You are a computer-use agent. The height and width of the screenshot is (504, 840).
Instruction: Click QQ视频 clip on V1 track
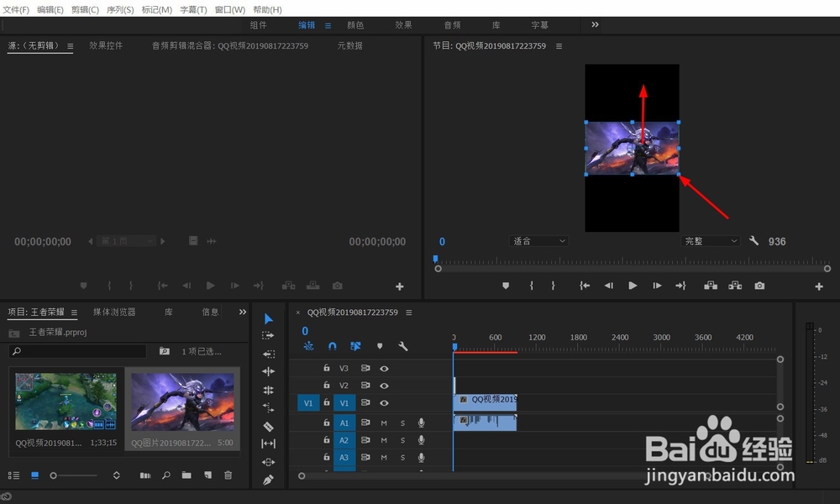click(x=485, y=402)
